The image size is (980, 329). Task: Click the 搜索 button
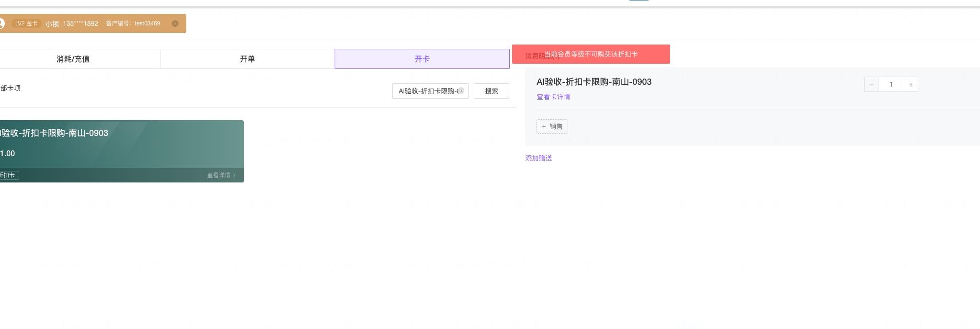tap(491, 91)
